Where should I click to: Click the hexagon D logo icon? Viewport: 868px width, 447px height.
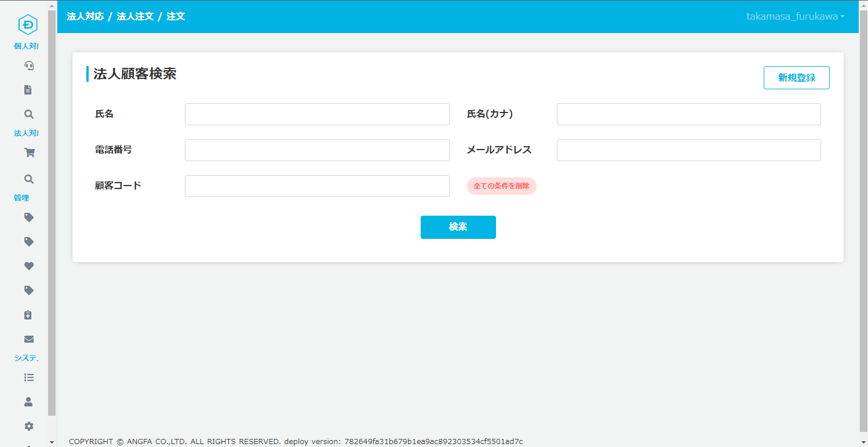click(x=28, y=24)
